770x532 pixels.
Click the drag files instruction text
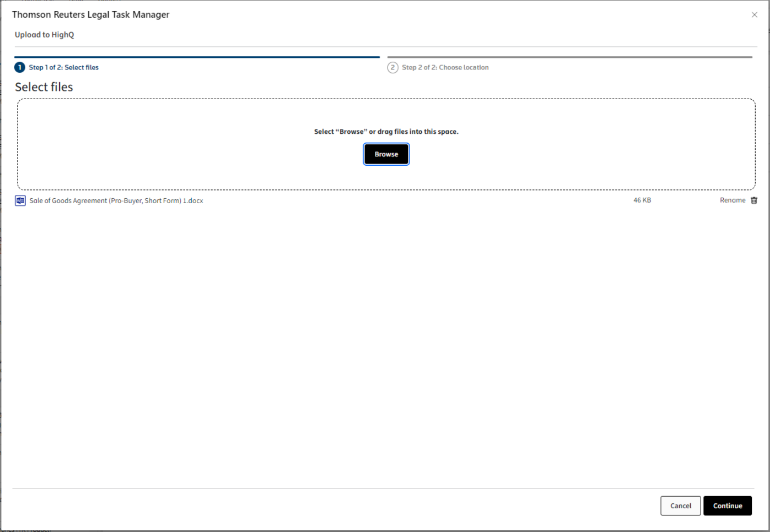386,132
